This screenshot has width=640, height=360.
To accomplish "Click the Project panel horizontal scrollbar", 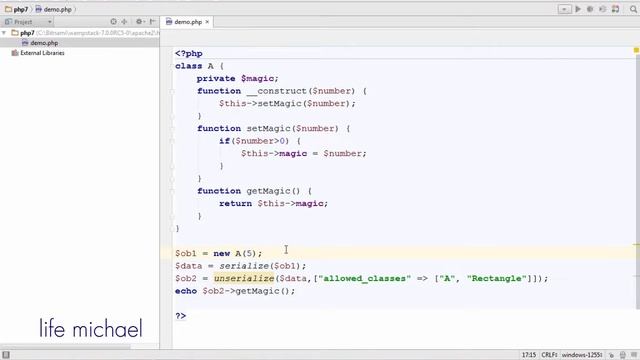I will [65, 347].
